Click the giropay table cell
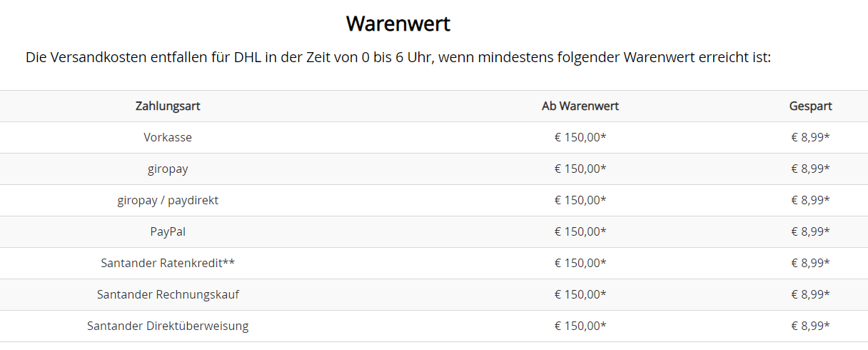This screenshot has height=350, width=868. [x=168, y=169]
